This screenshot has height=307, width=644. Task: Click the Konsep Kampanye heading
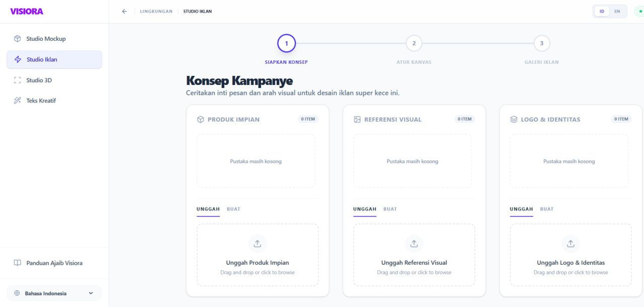(x=239, y=80)
